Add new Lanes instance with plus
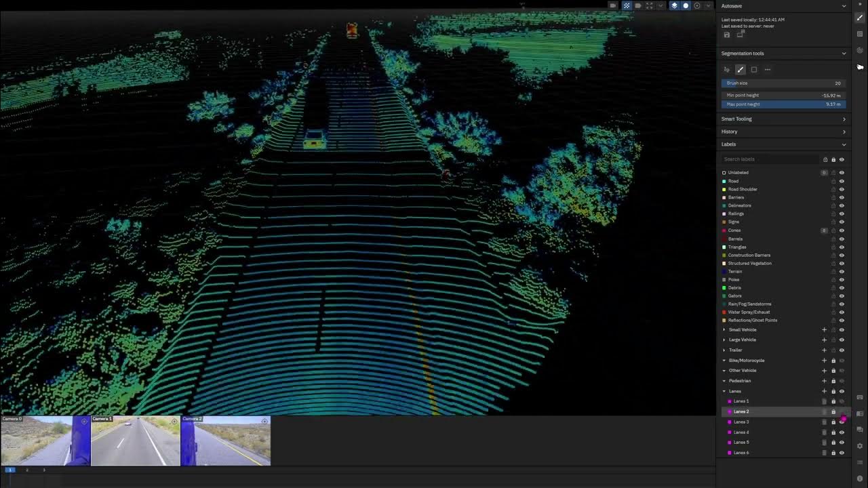 click(x=825, y=391)
